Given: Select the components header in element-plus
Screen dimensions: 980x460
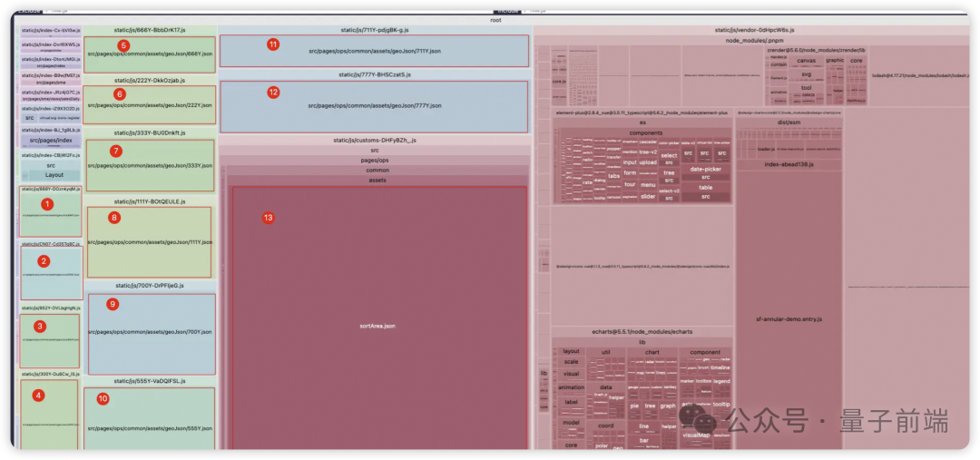Looking at the screenshot, I should pos(646,133).
